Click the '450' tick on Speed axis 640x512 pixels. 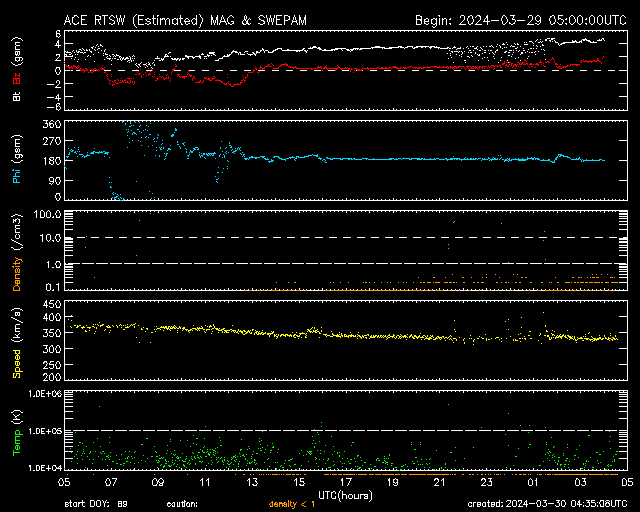52,305
